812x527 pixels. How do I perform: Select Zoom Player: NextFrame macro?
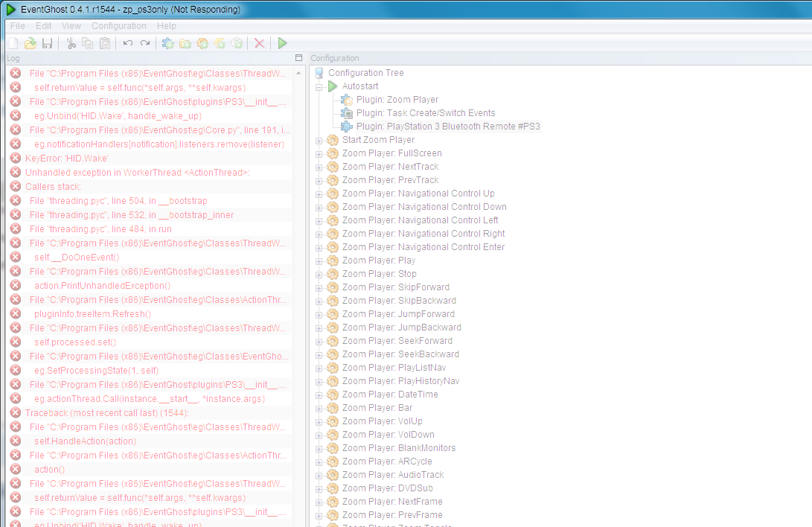(x=392, y=502)
